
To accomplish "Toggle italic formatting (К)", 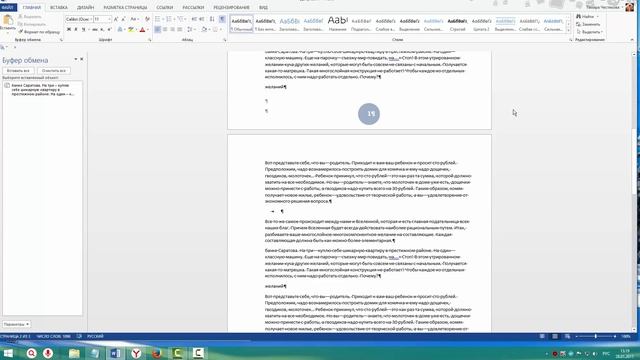I will click(x=76, y=29).
